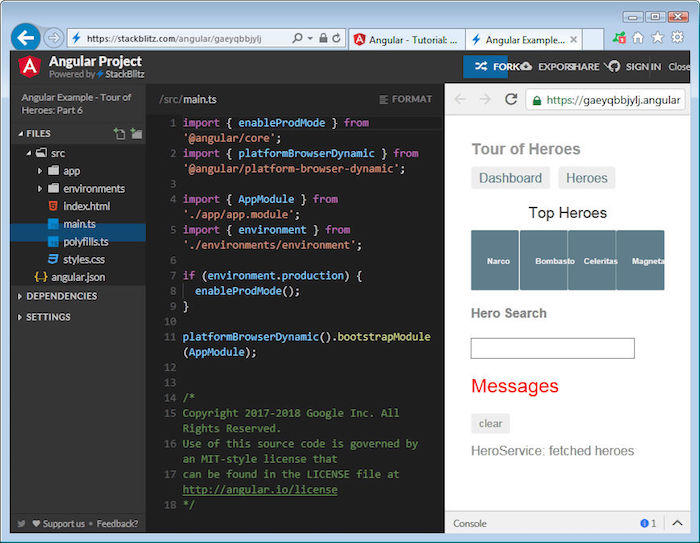
Task: Click the console message count indicator
Action: [648, 523]
